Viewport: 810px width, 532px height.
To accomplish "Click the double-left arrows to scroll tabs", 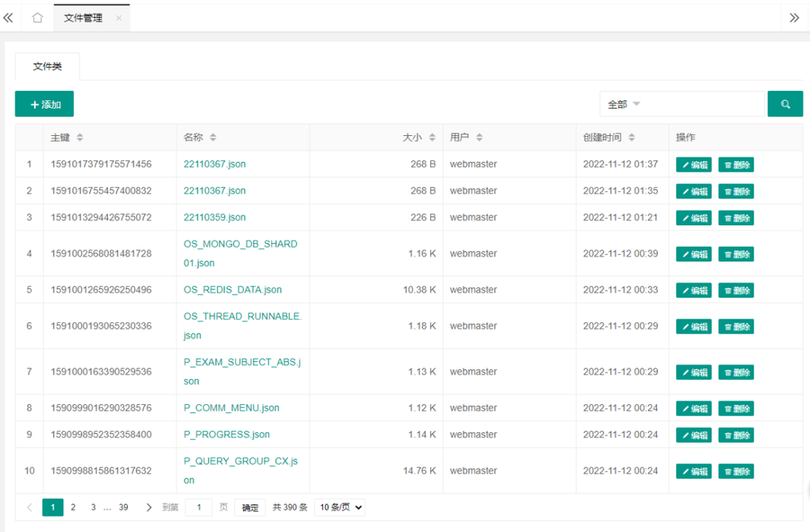I will click(9, 18).
